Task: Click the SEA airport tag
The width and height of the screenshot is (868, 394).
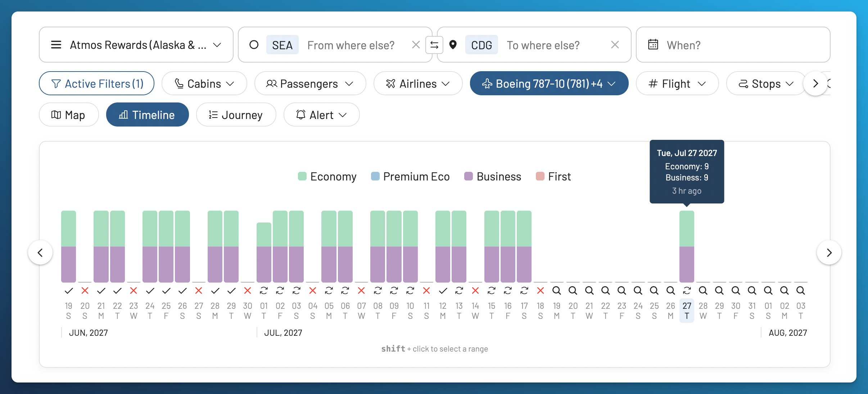Action: [x=282, y=45]
